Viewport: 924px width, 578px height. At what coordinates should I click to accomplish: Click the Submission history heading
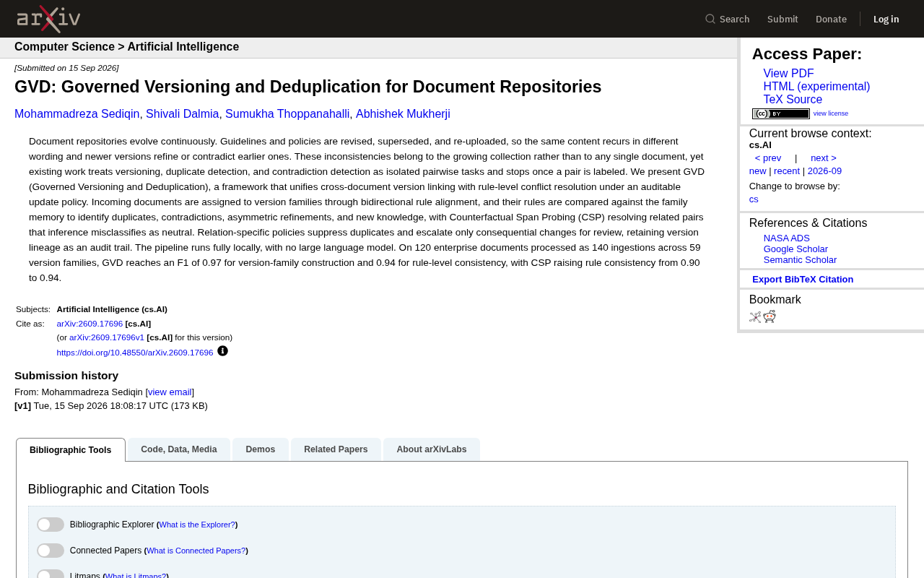(x=66, y=376)
